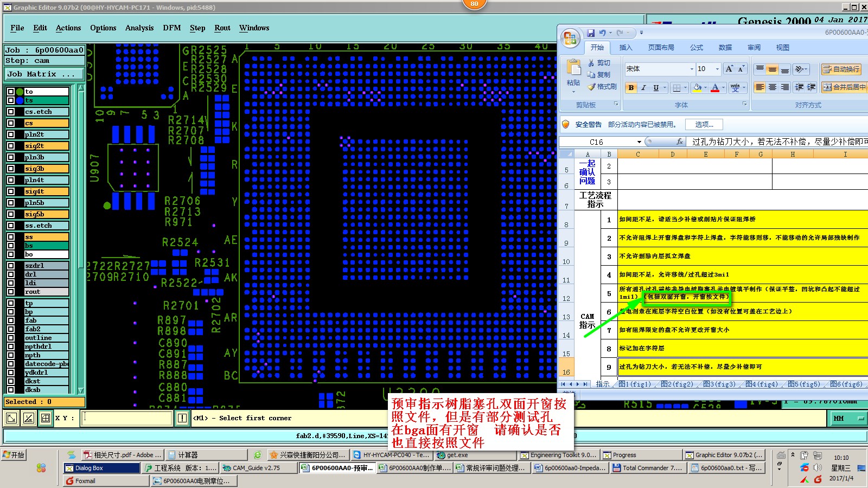Toggle Bold formatting in Excel

click(631, 88)
